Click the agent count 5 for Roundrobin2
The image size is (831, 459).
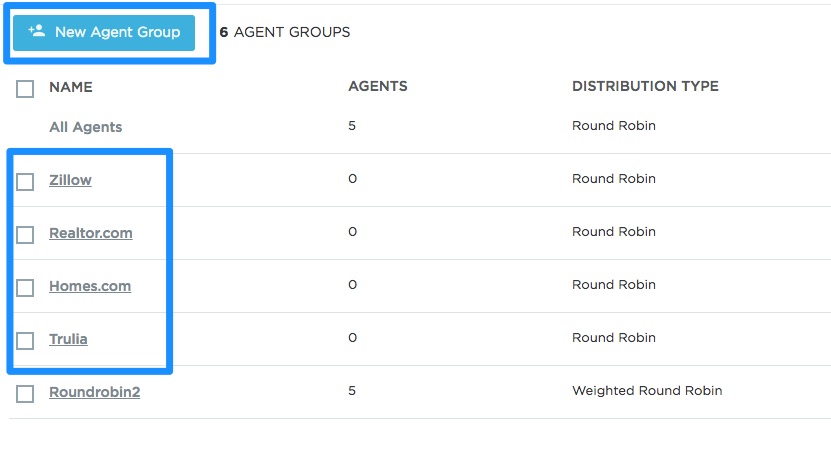coord(352,391)
